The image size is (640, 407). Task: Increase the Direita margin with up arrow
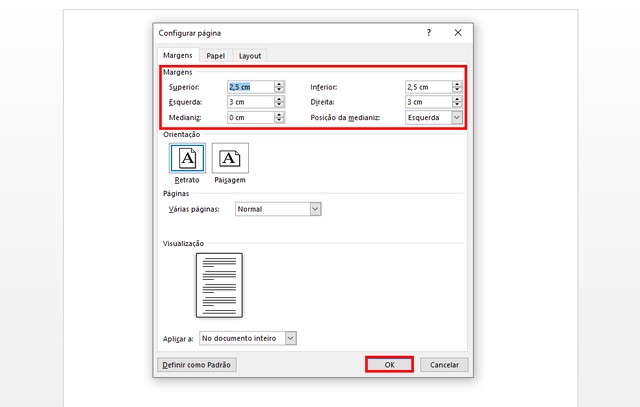click(457, 99)
